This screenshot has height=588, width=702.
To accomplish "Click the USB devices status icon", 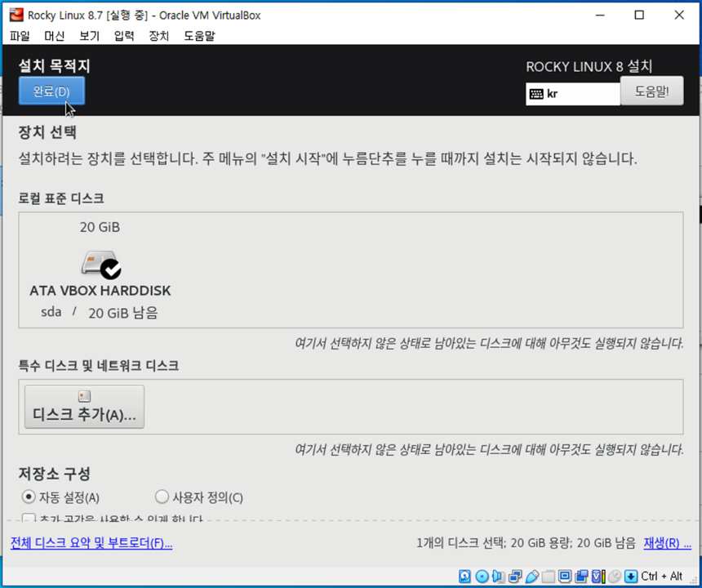I will (x=532, y=577).
